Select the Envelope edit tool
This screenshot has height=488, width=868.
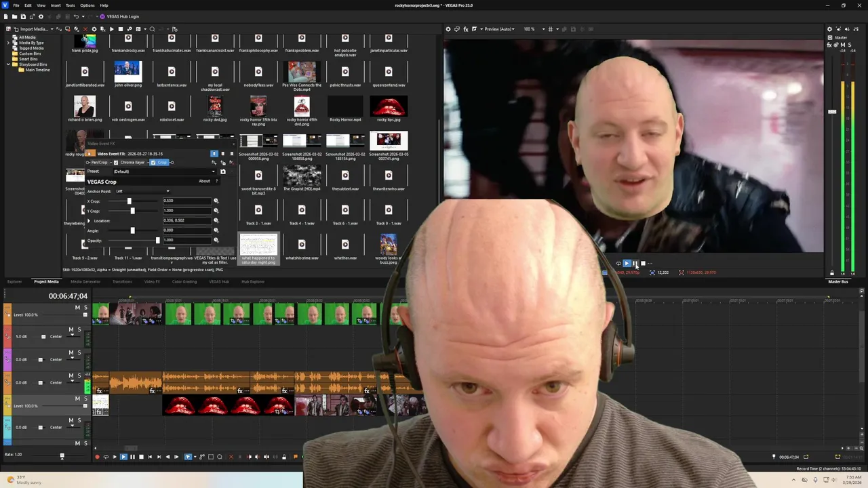click(x=202, y=457)
